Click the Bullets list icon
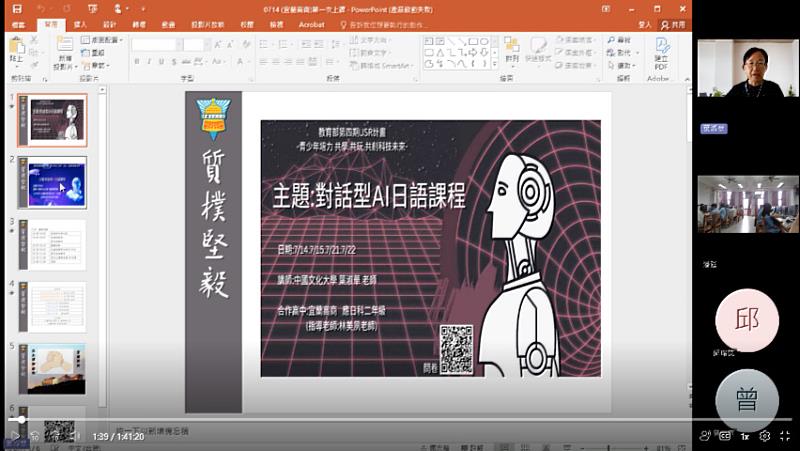 coord(264,45)
